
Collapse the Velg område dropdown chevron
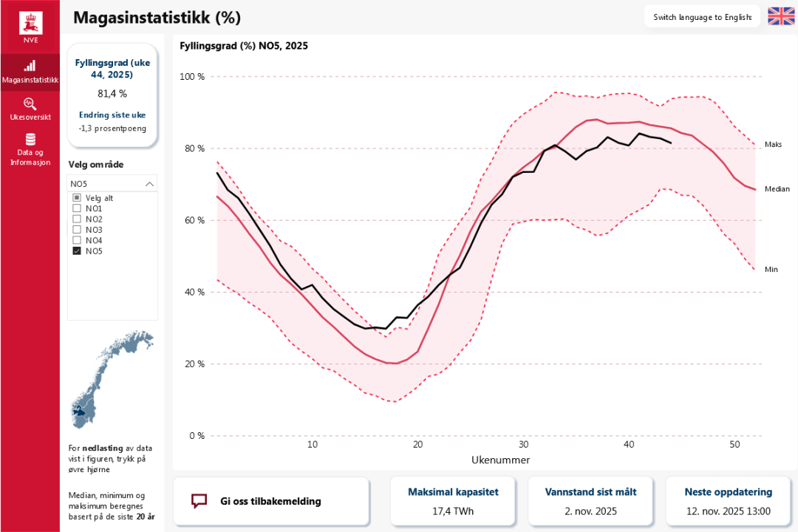tap(150, 184)
